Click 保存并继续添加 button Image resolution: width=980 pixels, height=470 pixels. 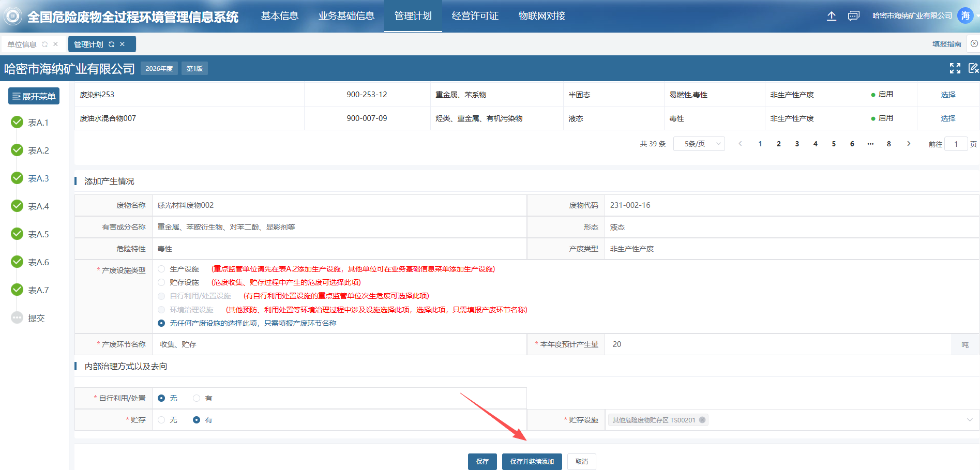pos(532,461)
